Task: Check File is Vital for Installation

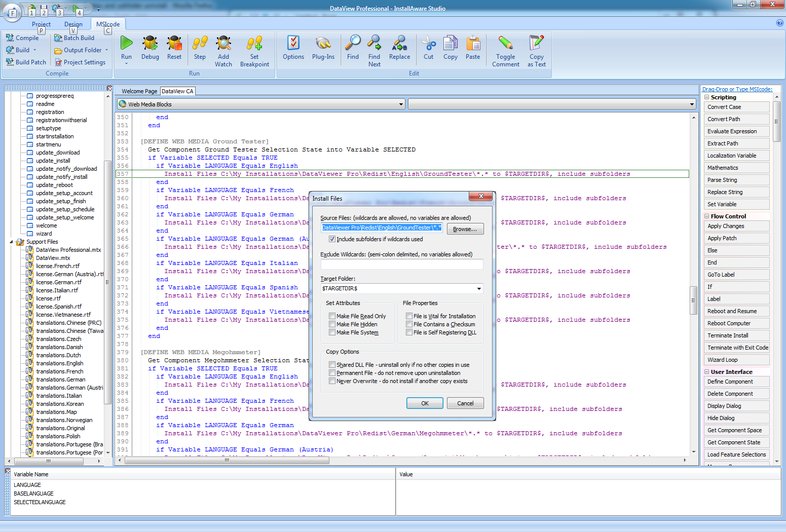Action: coord(409,316)
